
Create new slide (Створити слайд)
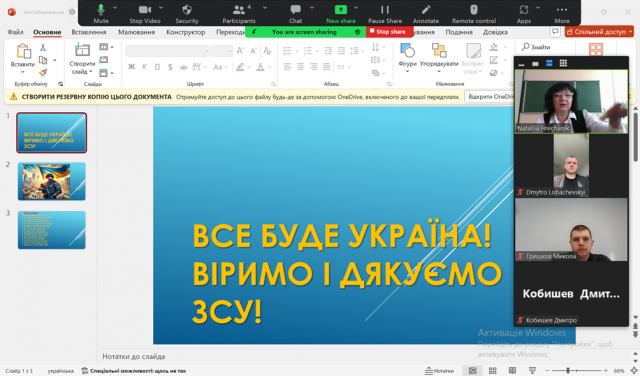pyautogui.click(x=82, y=59)
